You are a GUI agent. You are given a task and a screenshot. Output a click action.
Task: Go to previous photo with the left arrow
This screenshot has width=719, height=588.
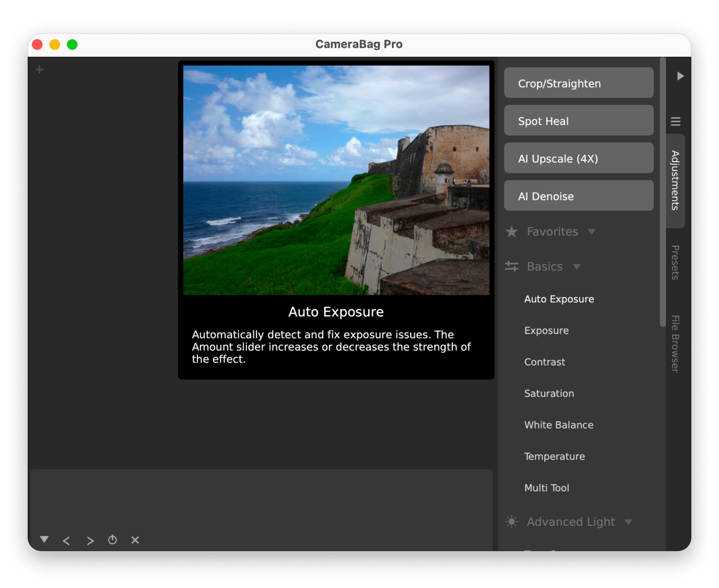click(x=66, y=540)
